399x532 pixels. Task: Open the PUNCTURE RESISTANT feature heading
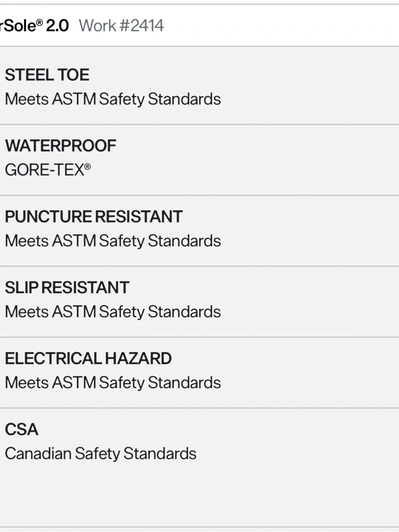(x=94, y=217)
